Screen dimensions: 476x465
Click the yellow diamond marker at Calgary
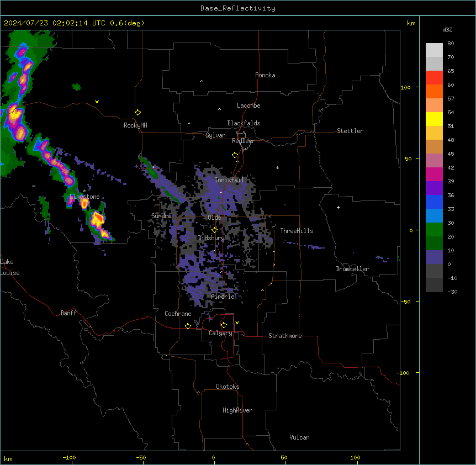(x=224, y=325)
